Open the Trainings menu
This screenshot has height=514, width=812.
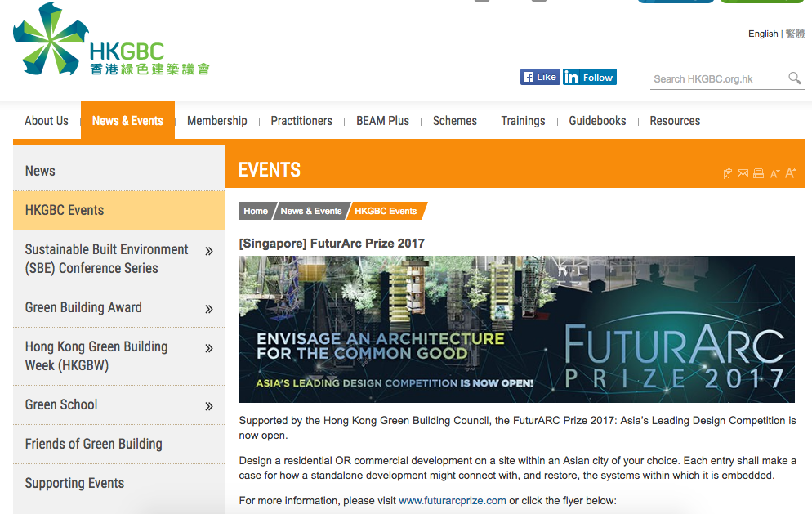tap(523, 121)
